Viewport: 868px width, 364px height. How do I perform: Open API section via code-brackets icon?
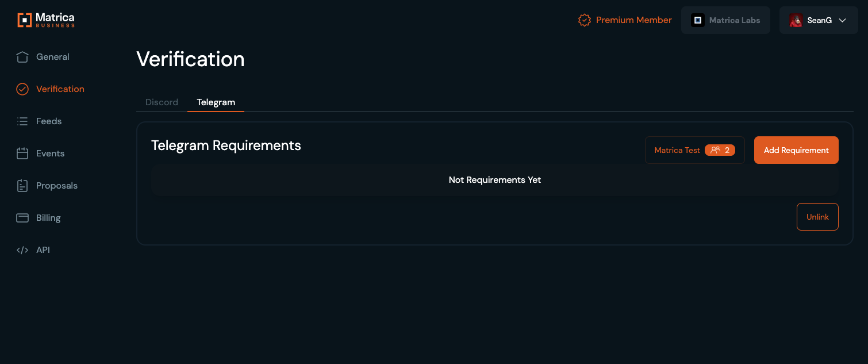pyautogui.click(x=22, y=250)
